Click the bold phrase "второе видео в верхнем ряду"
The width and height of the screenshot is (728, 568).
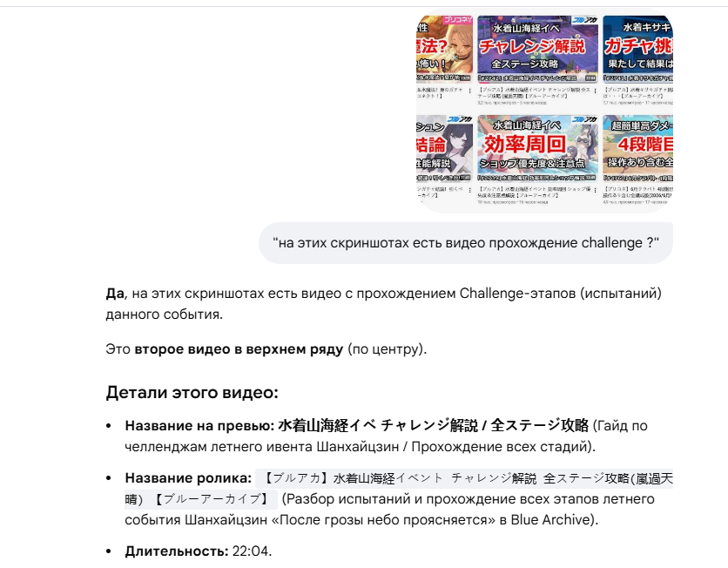tap(239, 348)
